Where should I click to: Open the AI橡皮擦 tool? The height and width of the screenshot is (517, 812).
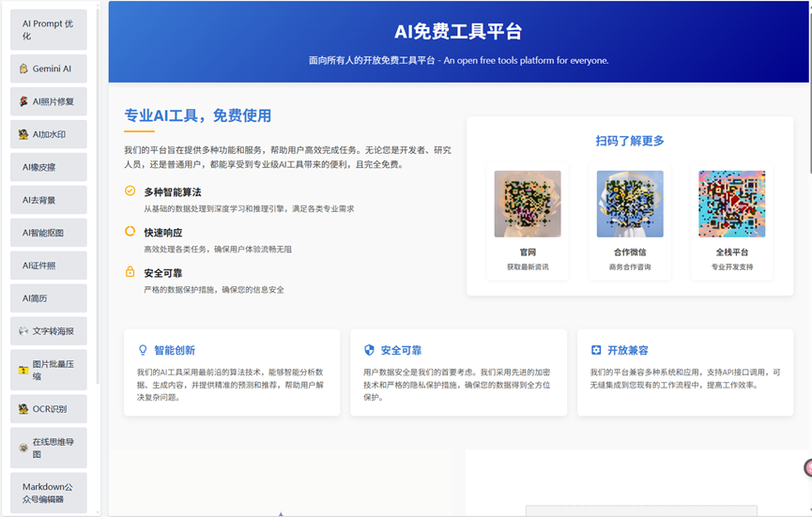(x=49, y=167)
